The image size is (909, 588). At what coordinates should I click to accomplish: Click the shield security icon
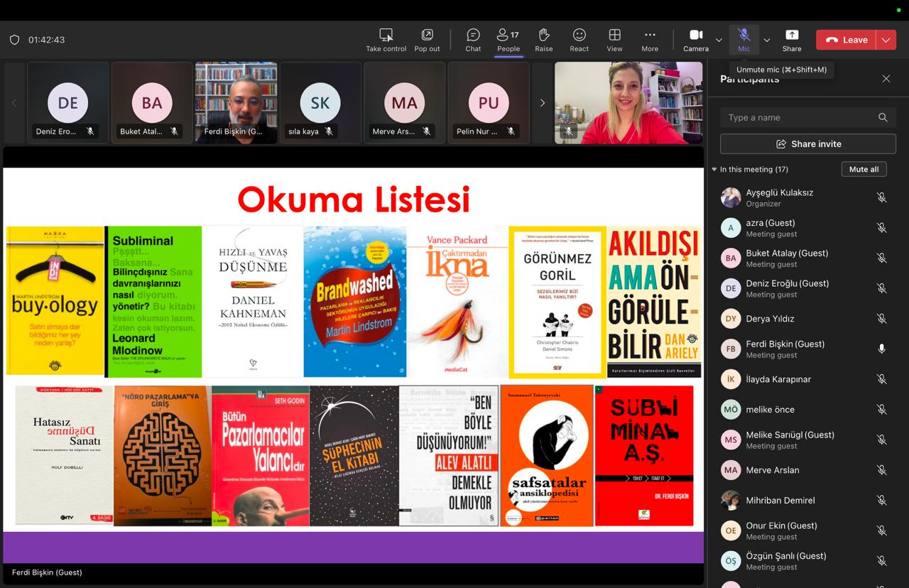[14, 40]
